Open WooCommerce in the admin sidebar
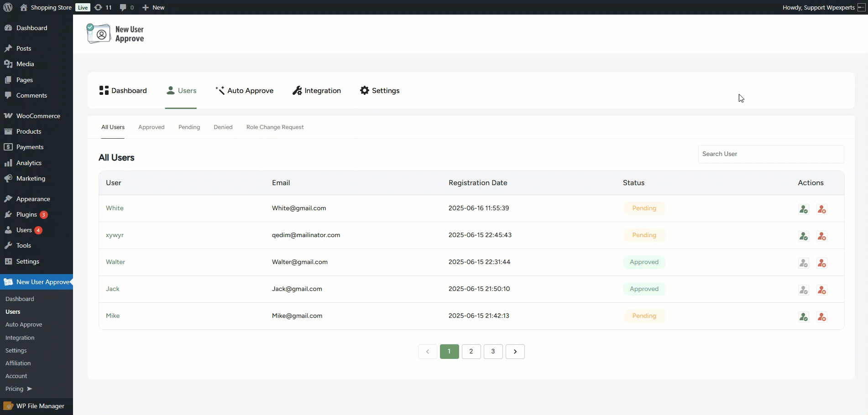Screen dimensions: 868x415 [38, 116]
